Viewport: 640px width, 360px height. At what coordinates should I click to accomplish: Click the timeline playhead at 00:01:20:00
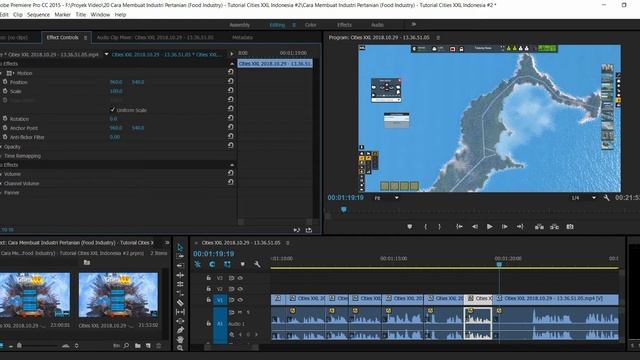click(x=499, y=264)
